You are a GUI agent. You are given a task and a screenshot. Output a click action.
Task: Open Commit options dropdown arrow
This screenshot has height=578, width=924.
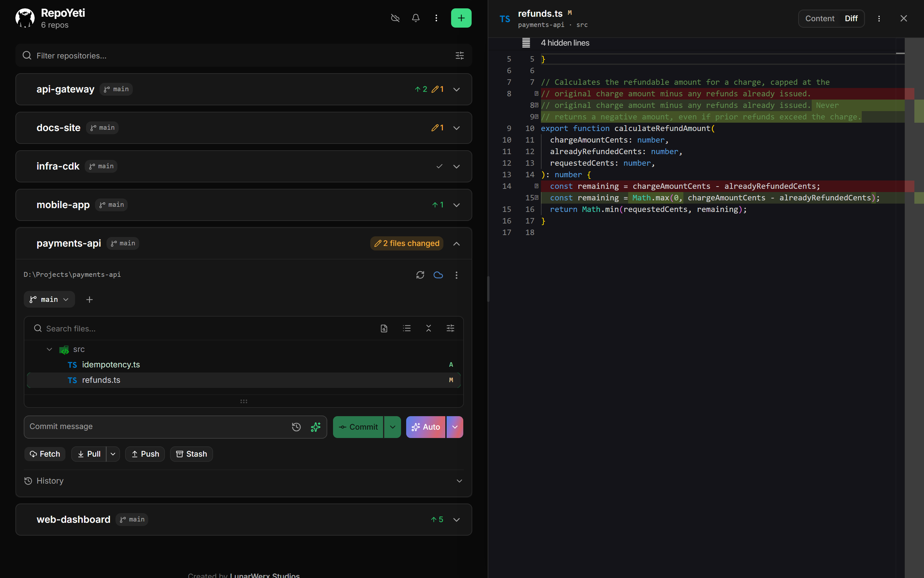pos(392,427)
